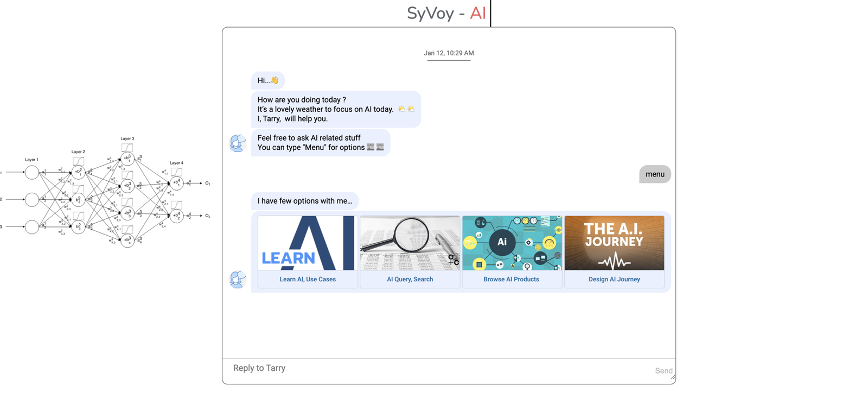The height and width of the screenshot is (404, 868).
Task: Click the LEARN AI card image
Action: (308, 243)
